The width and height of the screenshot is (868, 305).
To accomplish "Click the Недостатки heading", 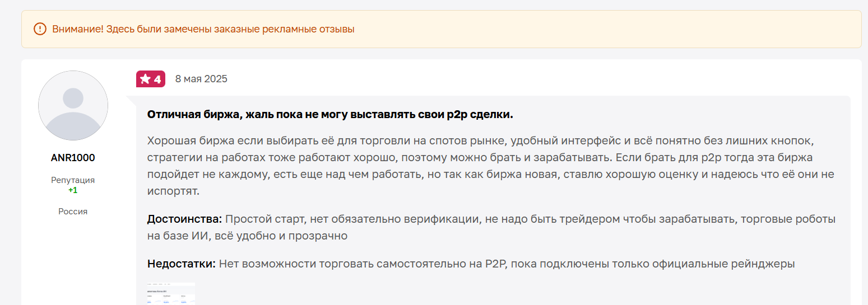I will click(x=182, y=264).
